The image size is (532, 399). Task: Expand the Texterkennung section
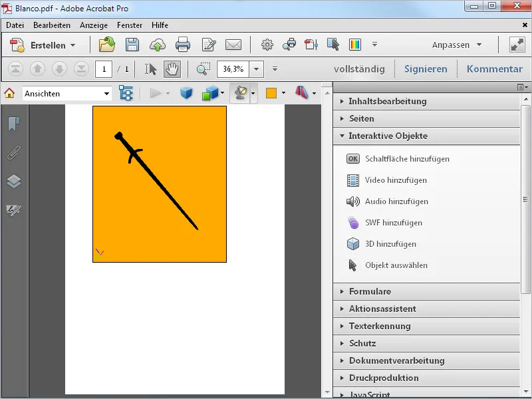tap(426, 326)
